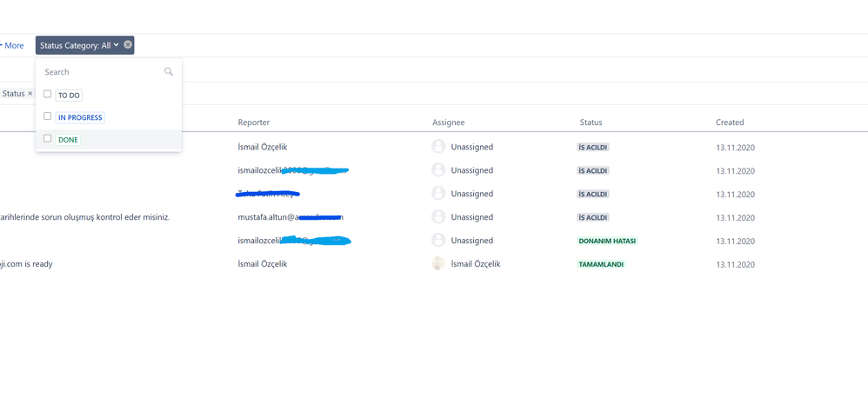Image resolution: width=868 pixels, height=397 pixels.
Task: Select the DONE status label
Action: point(68,140)
